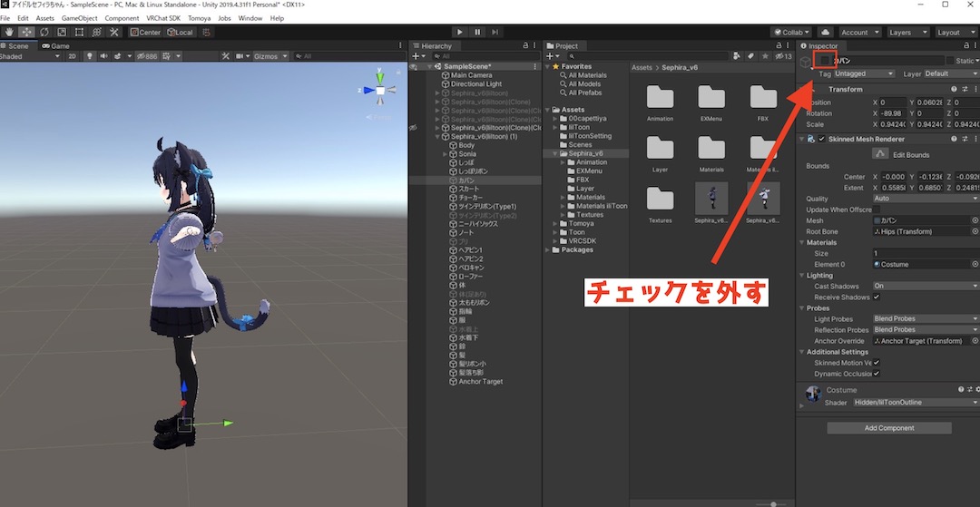Image resolution: width=980 pixels, height=507 pixels.
Task: Open the Tag Untagged dropdown
Action: (x=865, y=73)
